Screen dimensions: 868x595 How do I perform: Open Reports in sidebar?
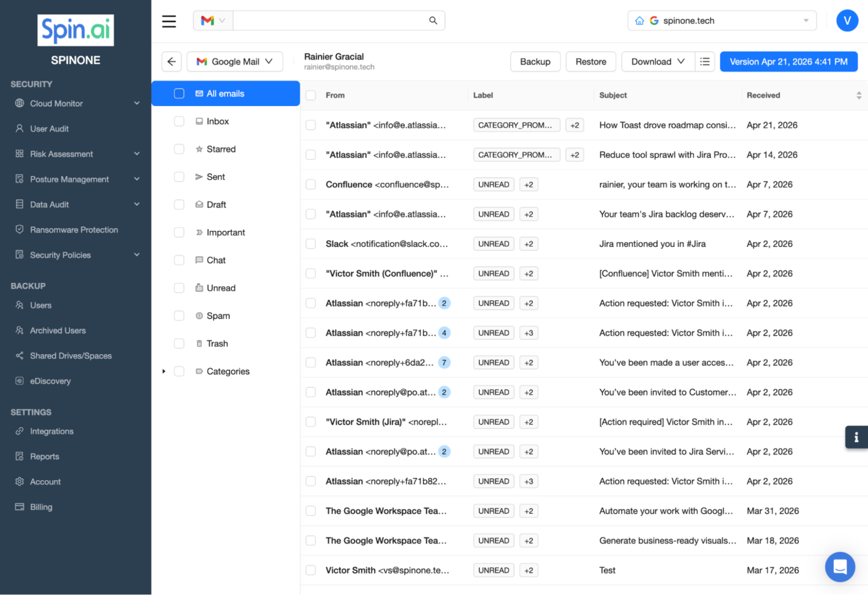[45, 457]
